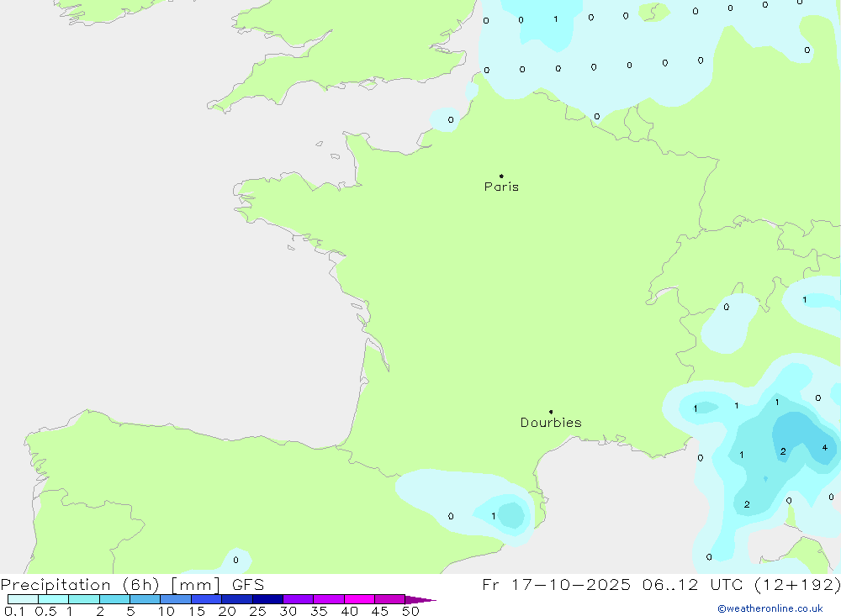Screen dimensions: 841x616
Task: Pick the 0.5–1 mm legend color swatch
Action: click(x=54, y=599)
